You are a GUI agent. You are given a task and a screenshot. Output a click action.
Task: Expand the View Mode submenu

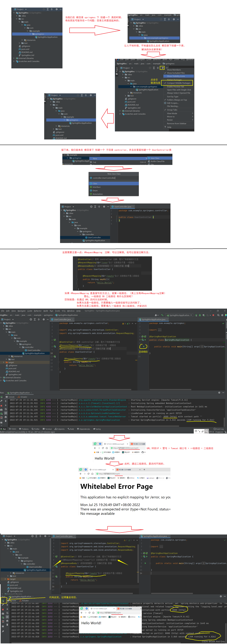pyautogui.click(x=179, y=113)
